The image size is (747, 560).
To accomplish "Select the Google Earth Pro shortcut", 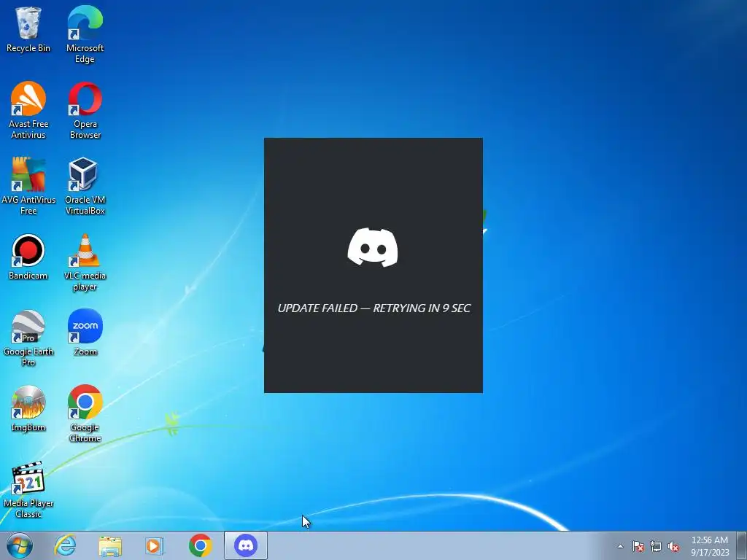I will [28, 338].
